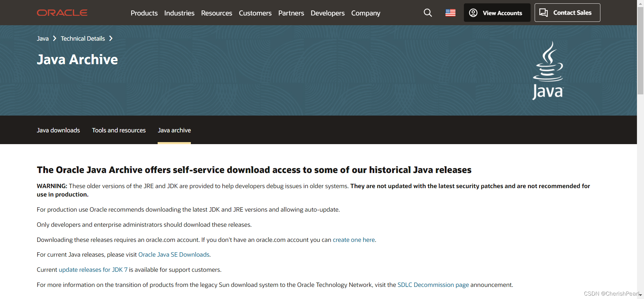
Task: Click the scrollbar down arrow
Action: tap(640, 295)
